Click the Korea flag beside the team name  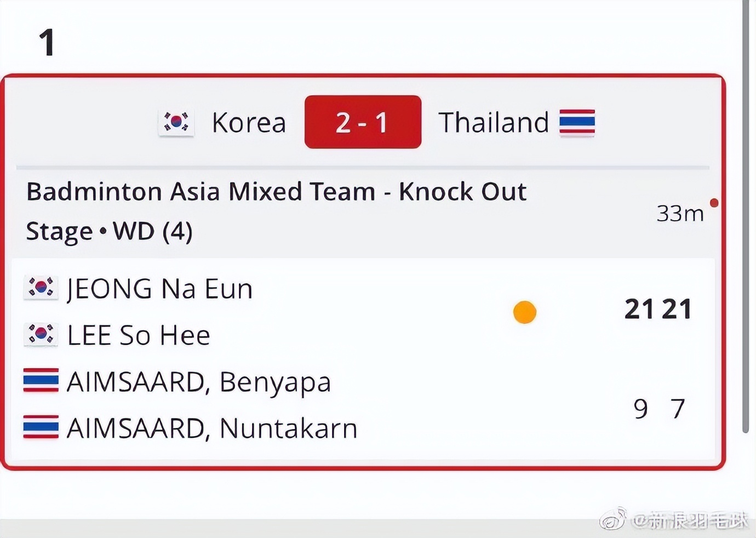(176, 122)
